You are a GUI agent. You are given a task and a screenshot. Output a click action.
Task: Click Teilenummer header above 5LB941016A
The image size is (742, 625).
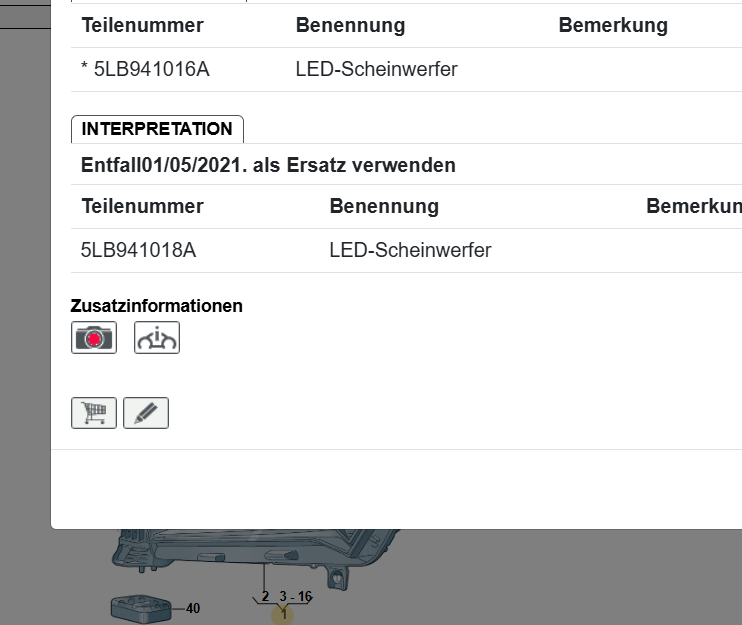[142, 26]
